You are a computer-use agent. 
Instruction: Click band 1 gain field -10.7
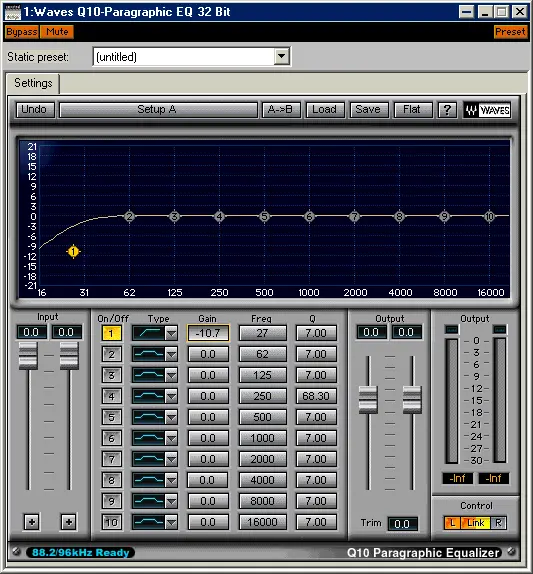click(x=208, y=333)
